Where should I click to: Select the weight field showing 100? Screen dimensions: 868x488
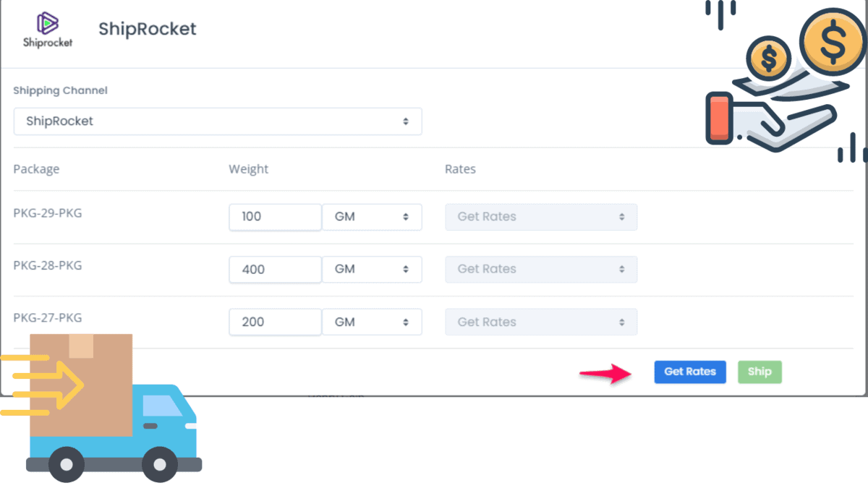275,216
